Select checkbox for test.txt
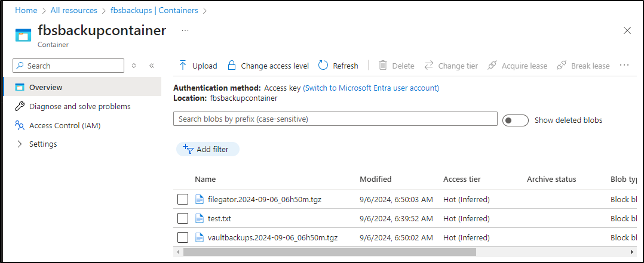Viewport: 644px width, 263px height. click(183, 219)
